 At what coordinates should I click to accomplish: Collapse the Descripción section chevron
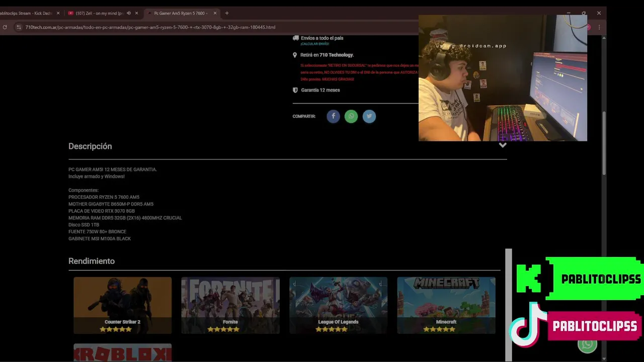pyautogui.click(x=502, y=145)
